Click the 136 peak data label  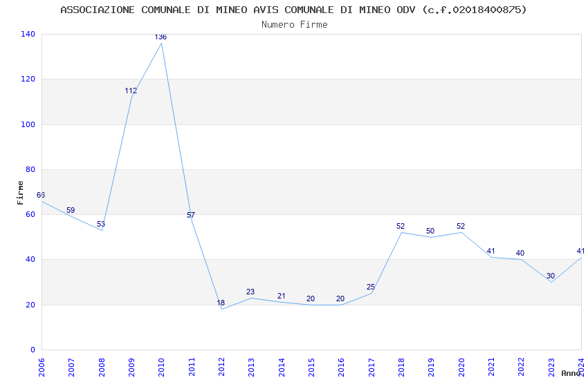[x=160, y=37]
